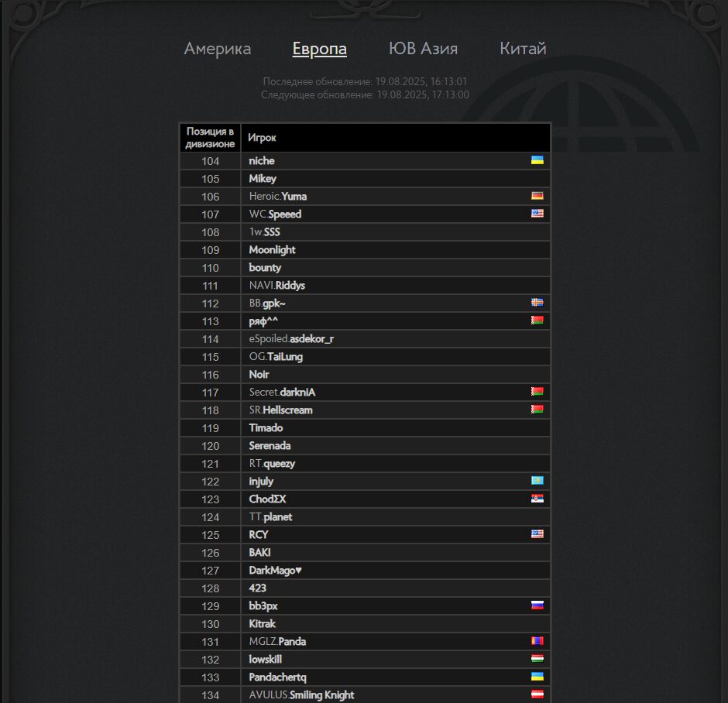This screenshot has height=703, width=728.
Task: Select the Европа region tab
Action: tap(319, 49)
